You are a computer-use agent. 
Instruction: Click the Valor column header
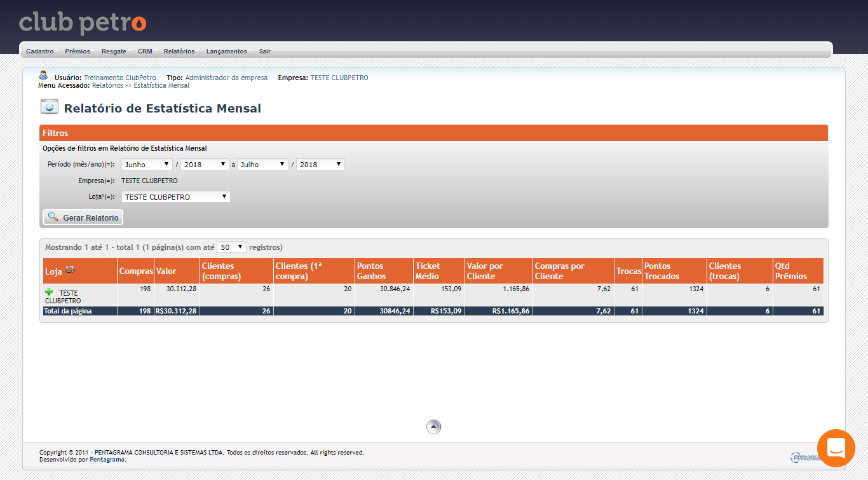tap(177, 271)
